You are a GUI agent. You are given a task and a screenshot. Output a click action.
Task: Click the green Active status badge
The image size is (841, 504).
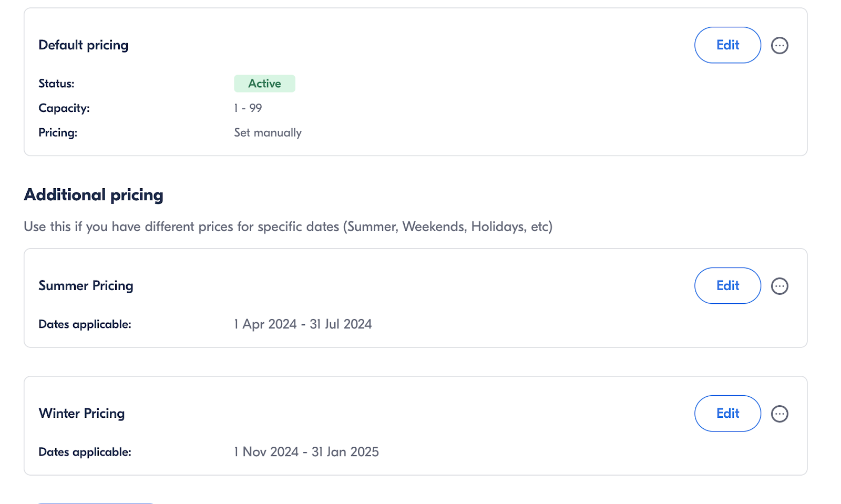coord(264,84)
